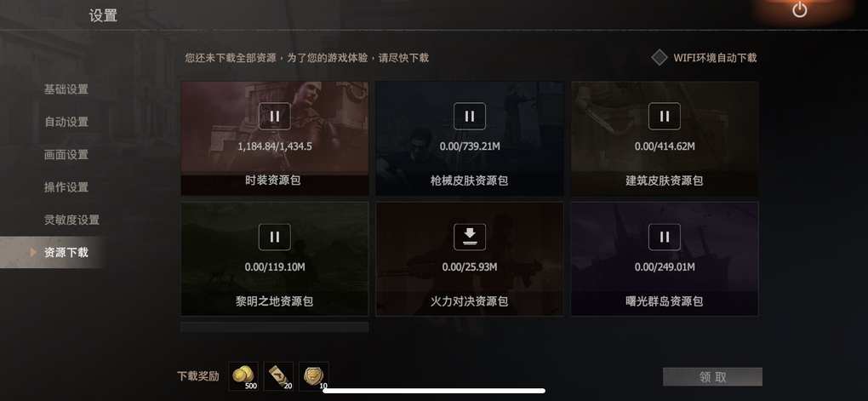Pause the 黎明之地资源包 download
868x401 pixels.
pyautogui.click(x=275, y=237)
